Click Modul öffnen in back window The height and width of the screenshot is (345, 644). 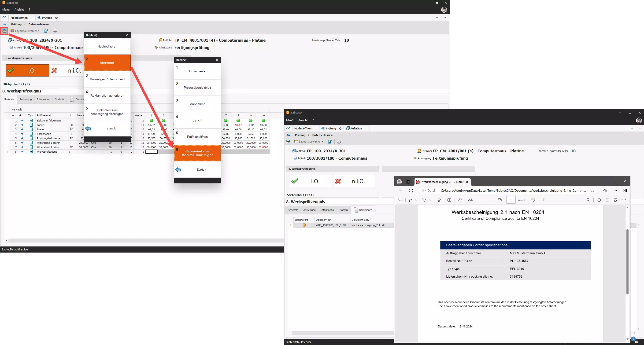click(x=19, y=18)
